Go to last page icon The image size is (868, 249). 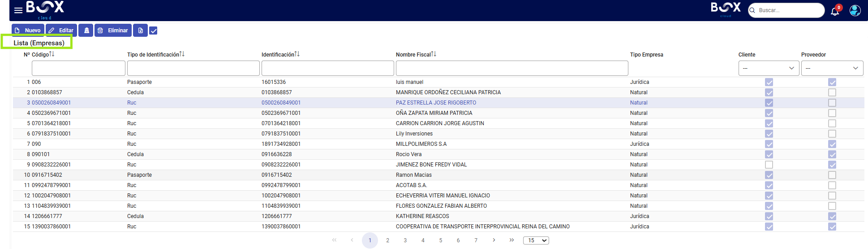[x=511, y=240]
